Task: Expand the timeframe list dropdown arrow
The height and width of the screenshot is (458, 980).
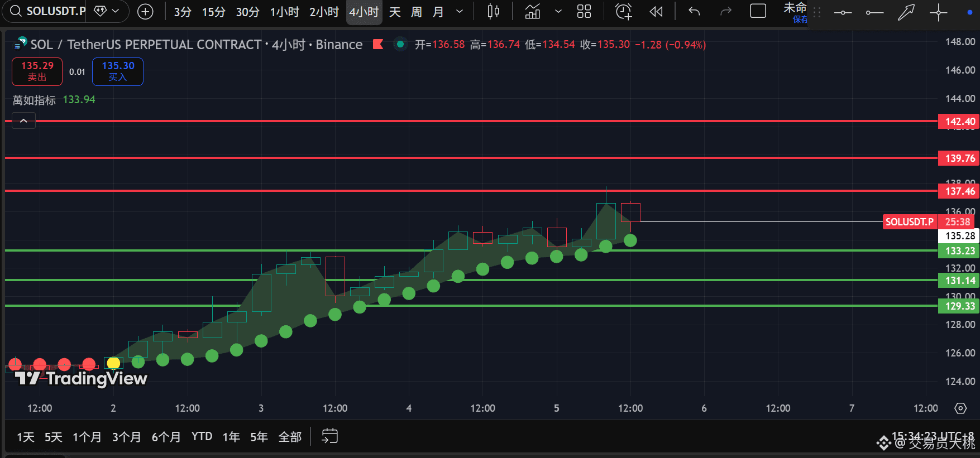Action: point(460,12)
